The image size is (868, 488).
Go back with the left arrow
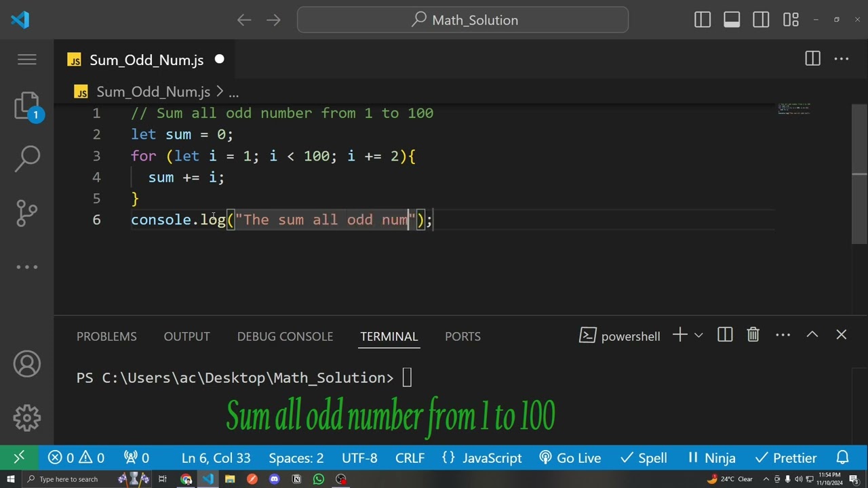pos(244,20)
